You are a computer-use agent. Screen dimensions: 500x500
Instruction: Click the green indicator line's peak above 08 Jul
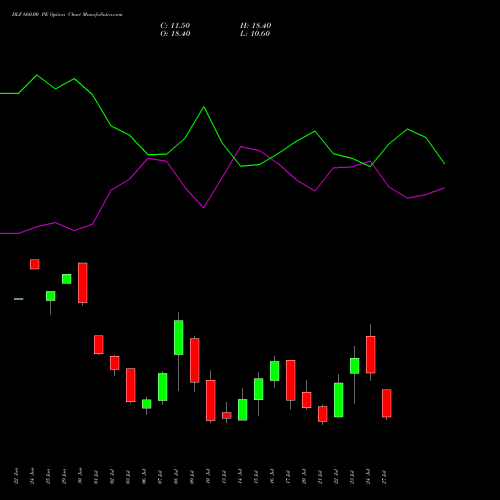point(204,107)
